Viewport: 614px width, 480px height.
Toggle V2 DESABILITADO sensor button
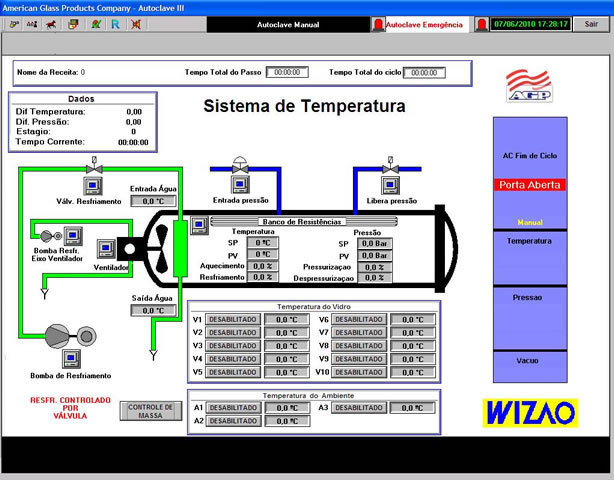233,332
